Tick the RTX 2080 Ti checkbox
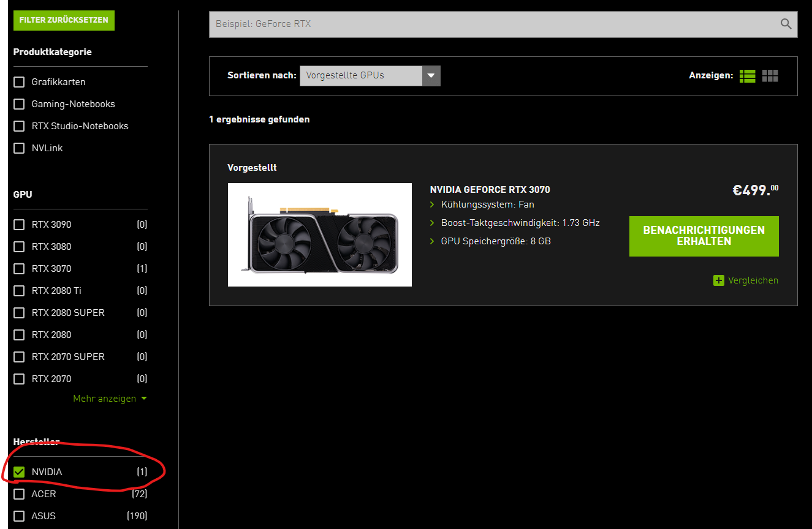 click(x=19, y=291)
